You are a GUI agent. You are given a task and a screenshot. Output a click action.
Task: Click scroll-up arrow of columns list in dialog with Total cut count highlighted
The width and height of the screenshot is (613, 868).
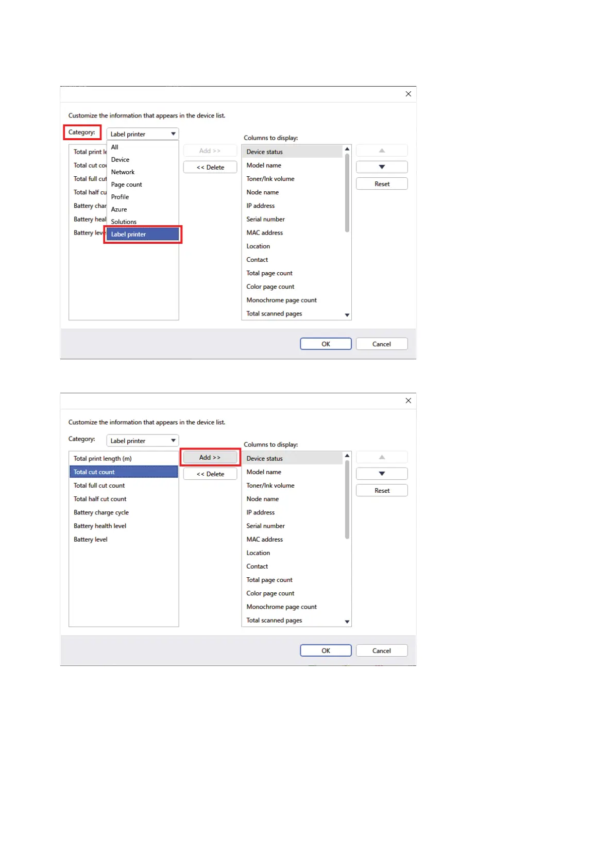tap(347, 456)
